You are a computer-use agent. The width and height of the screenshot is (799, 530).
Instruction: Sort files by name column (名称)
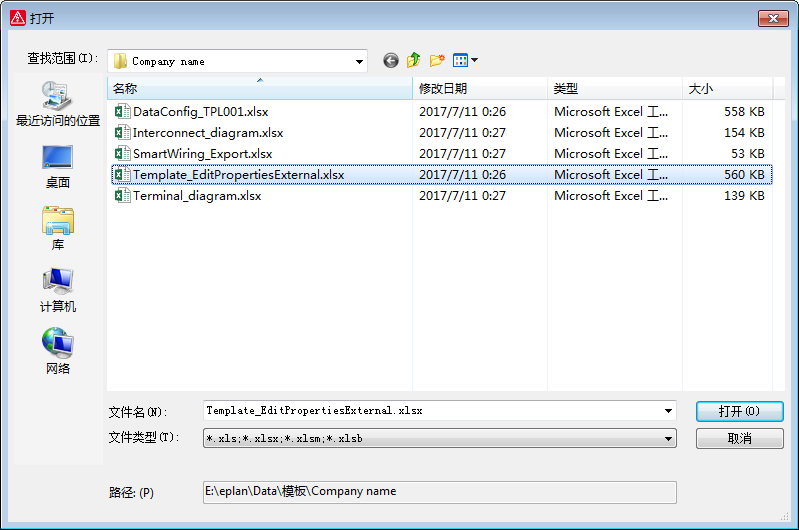pos(260,89)
